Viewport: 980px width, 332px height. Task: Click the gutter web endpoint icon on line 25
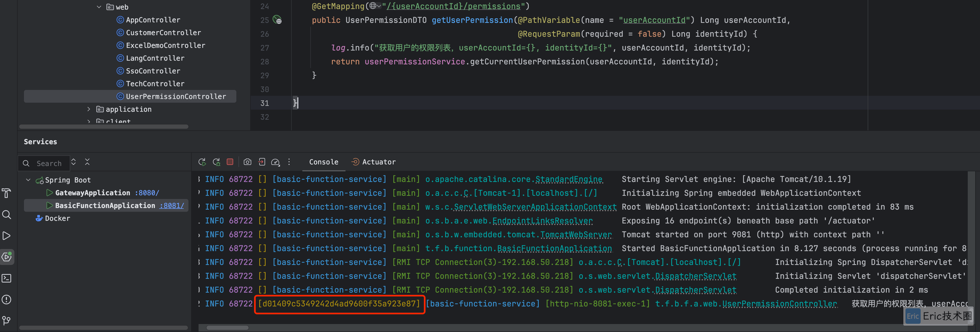coord(277,20)
